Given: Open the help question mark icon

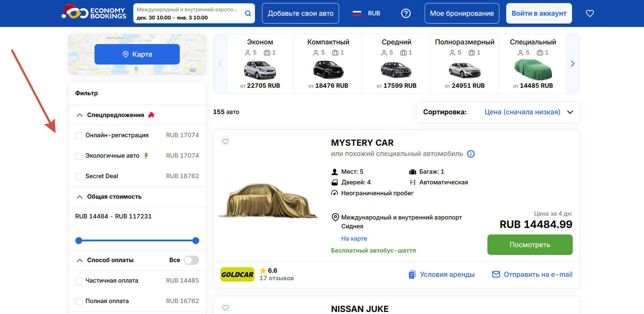Looking at the screenshot, I should point(406,13).
